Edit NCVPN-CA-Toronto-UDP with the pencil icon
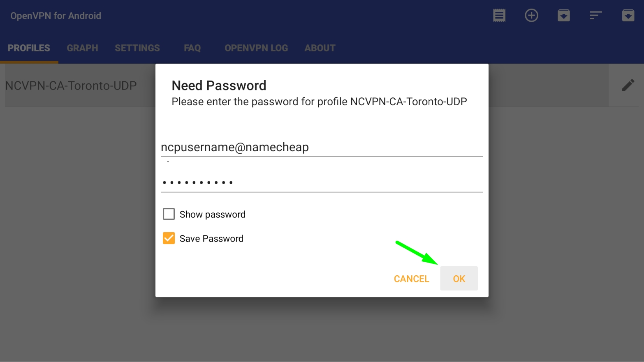This screenshot has width=644, height=362. click(x=628, y=85)
